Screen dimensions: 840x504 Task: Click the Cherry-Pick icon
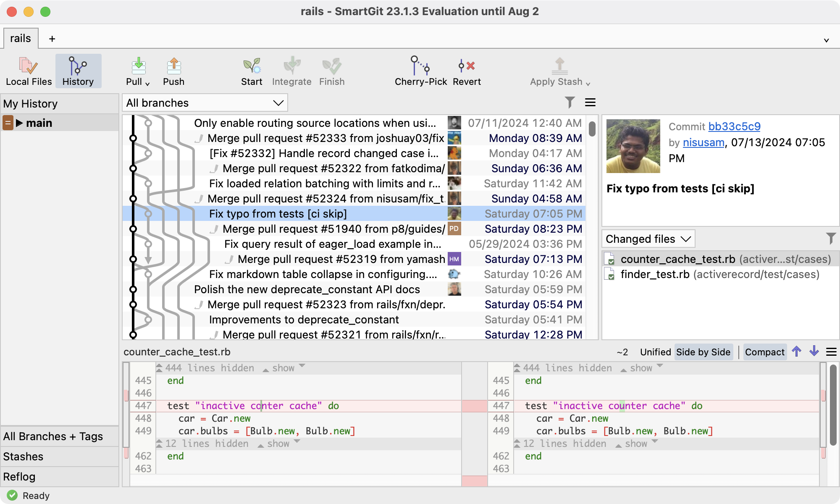[420, 66]
